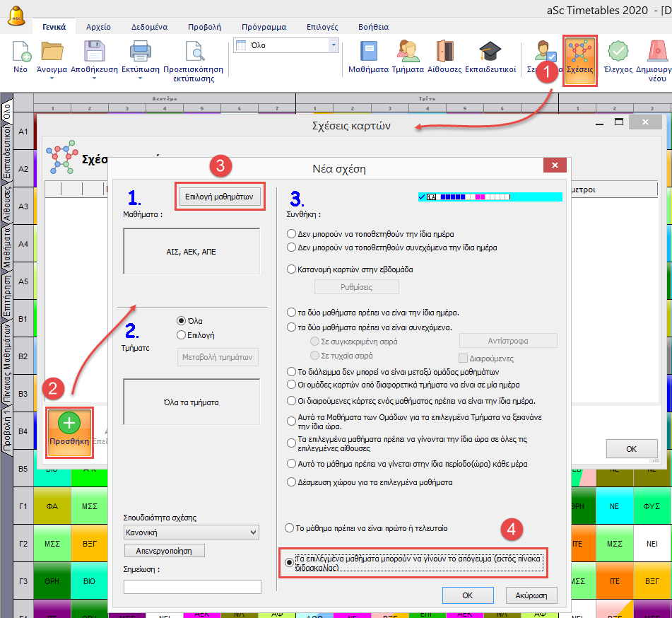Click the Εκτύπωση printer icon
The width and height of the screenshot is (672, 618).
click(139, 52)
